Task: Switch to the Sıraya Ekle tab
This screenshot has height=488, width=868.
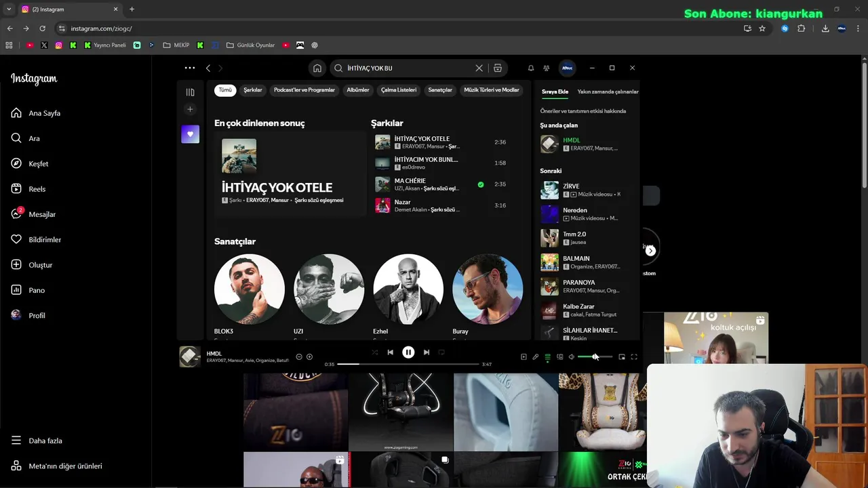Action: click(x=555, y=91)
